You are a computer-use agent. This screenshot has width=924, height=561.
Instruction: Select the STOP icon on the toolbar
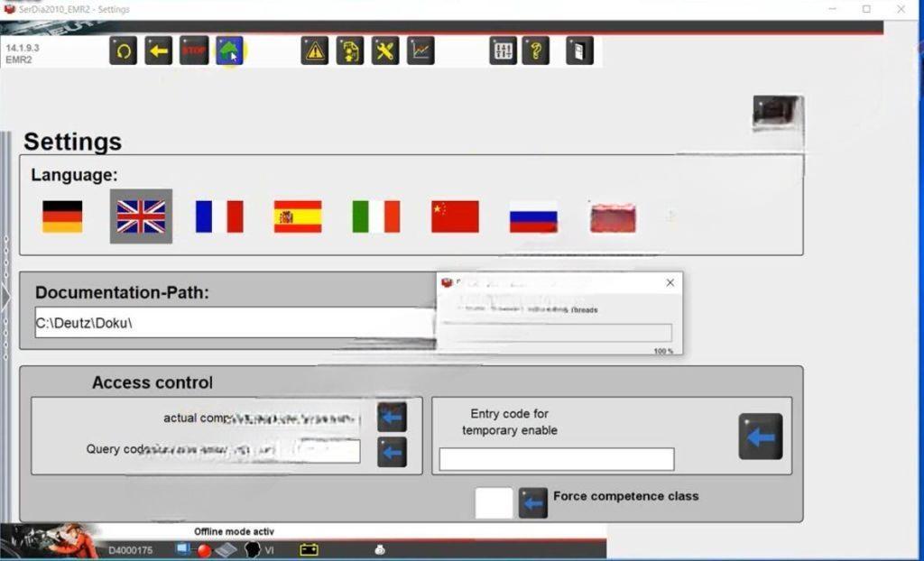point(193,51)
